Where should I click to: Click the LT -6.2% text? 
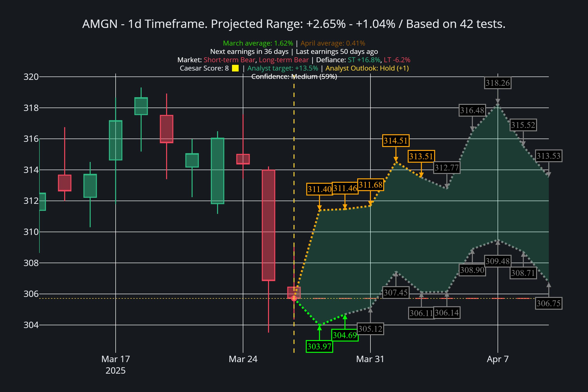[x=397, y=60]
